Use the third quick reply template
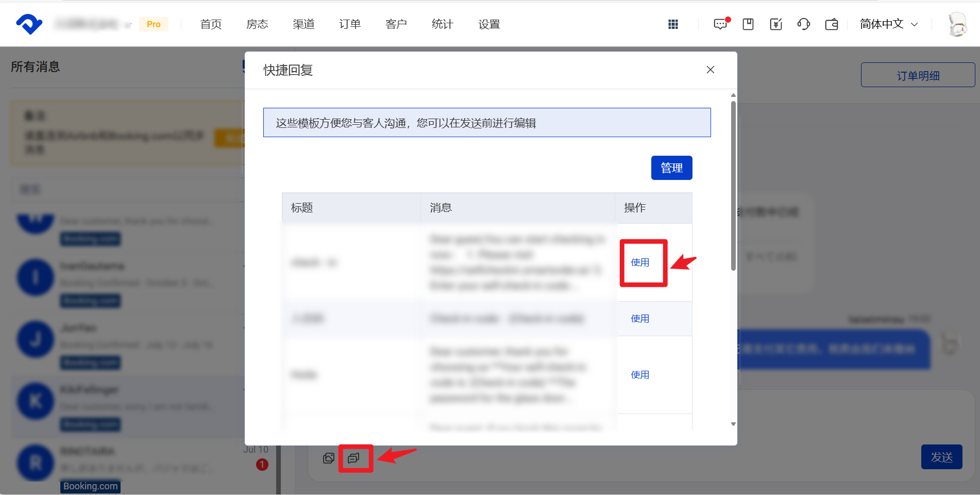The image size is (980, 495). 640,375
